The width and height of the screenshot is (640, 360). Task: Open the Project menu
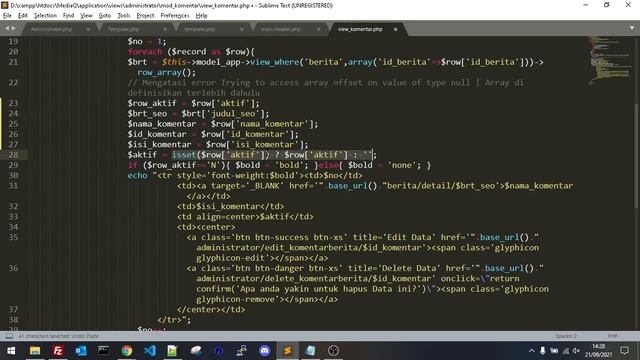145,16
